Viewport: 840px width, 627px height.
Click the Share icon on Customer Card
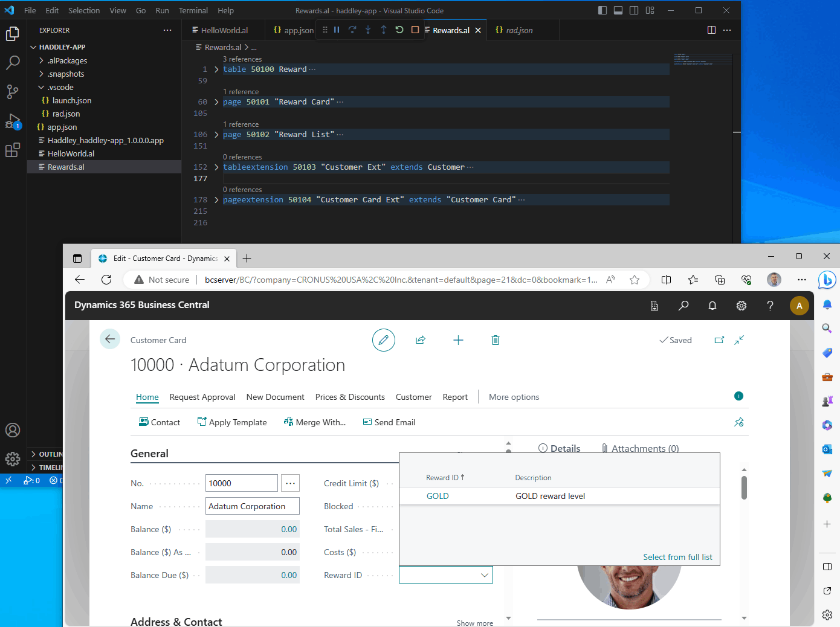point(421,340)
